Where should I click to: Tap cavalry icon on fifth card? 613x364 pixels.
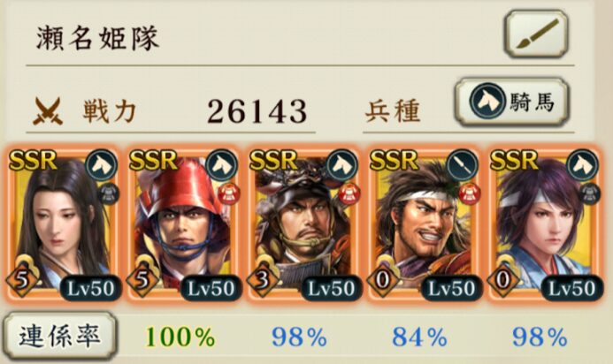coord(583,166)
